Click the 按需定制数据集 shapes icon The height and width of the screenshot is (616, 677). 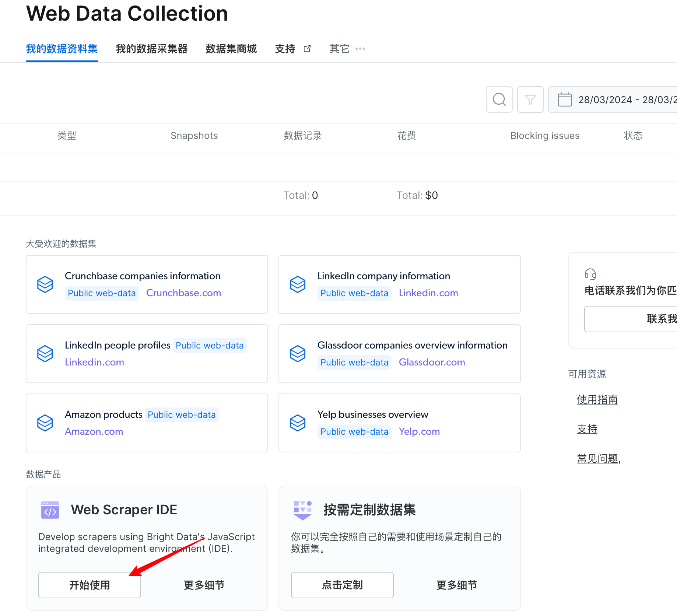coord(303,510)
